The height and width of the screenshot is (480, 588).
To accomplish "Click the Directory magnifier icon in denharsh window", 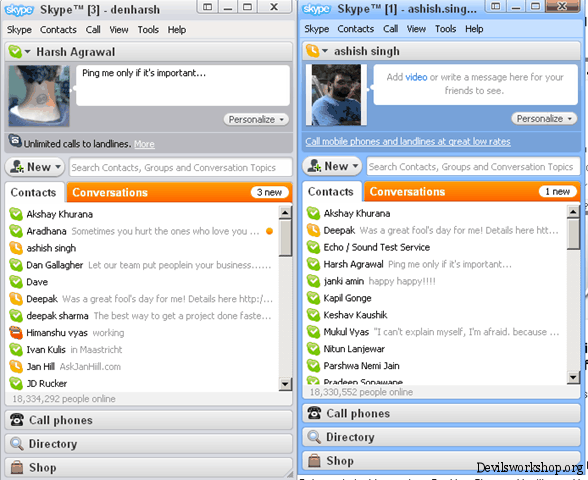I will 17,444.
